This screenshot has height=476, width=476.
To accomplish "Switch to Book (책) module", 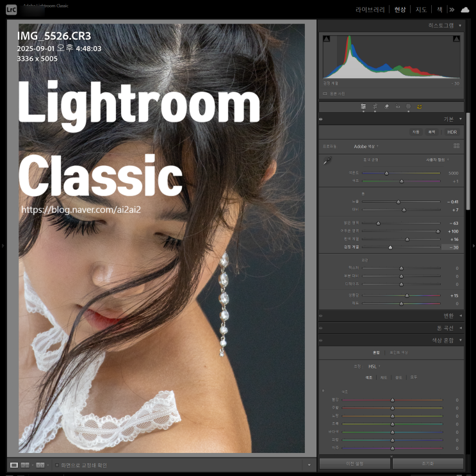I will tap(439, 10).
